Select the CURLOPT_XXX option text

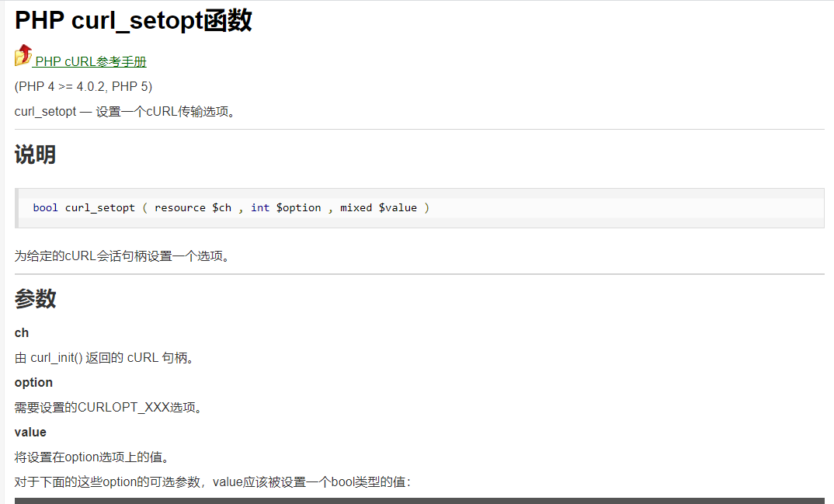click(x=126, y=406)
